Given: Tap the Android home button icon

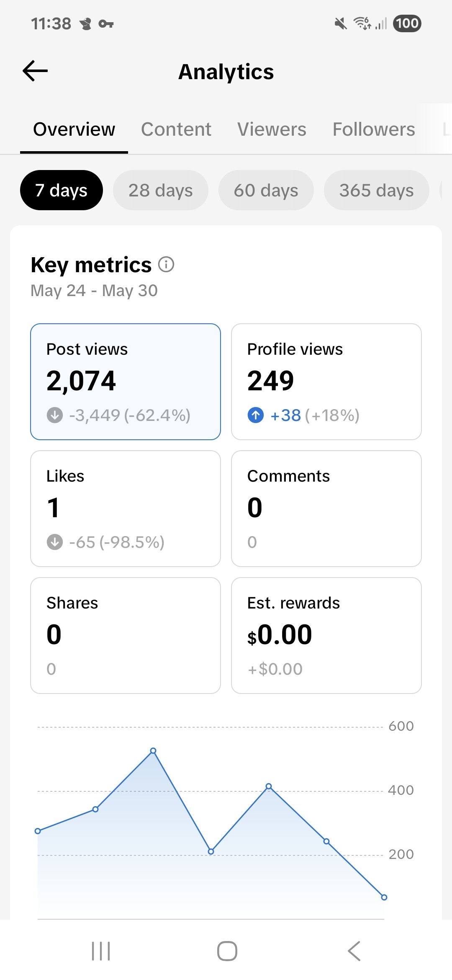Looking at the screenshot, I should click(x=227, y=951).
